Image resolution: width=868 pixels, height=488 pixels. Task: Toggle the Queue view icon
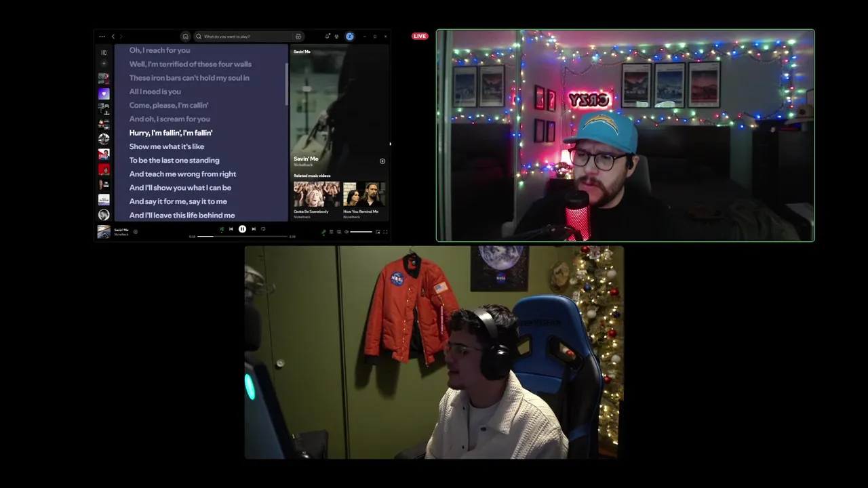pyautogui.click(x=331, y=232)
